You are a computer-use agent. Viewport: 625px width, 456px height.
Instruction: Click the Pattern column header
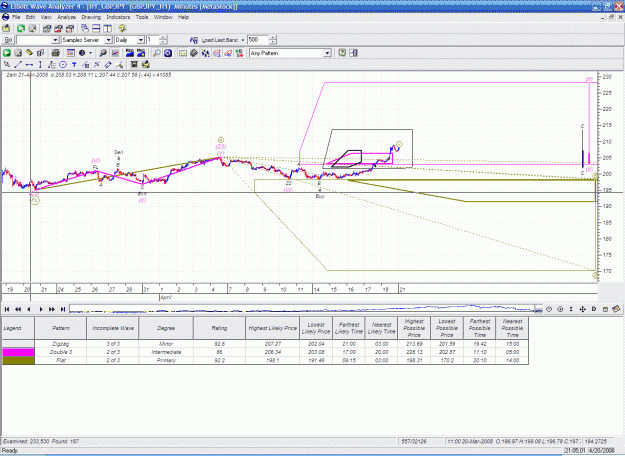[61, 328]
